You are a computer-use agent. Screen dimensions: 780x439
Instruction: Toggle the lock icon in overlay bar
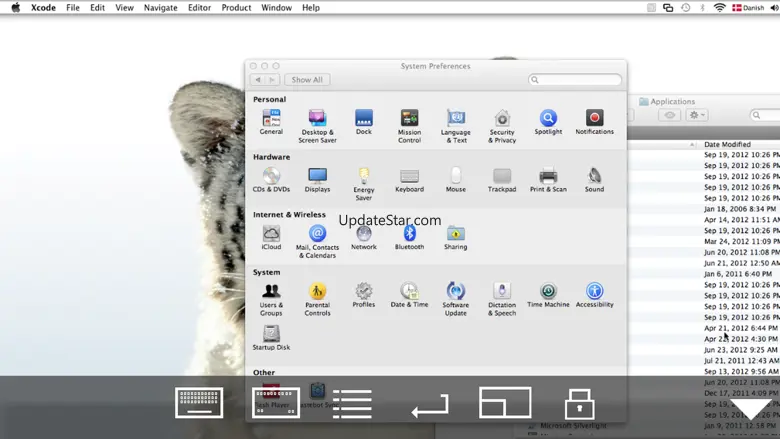(580, 403)
